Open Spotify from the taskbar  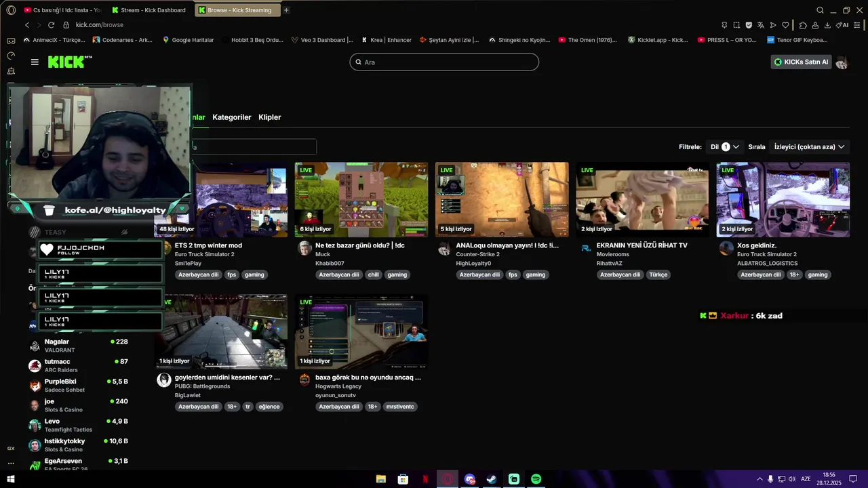coord(536,479)
